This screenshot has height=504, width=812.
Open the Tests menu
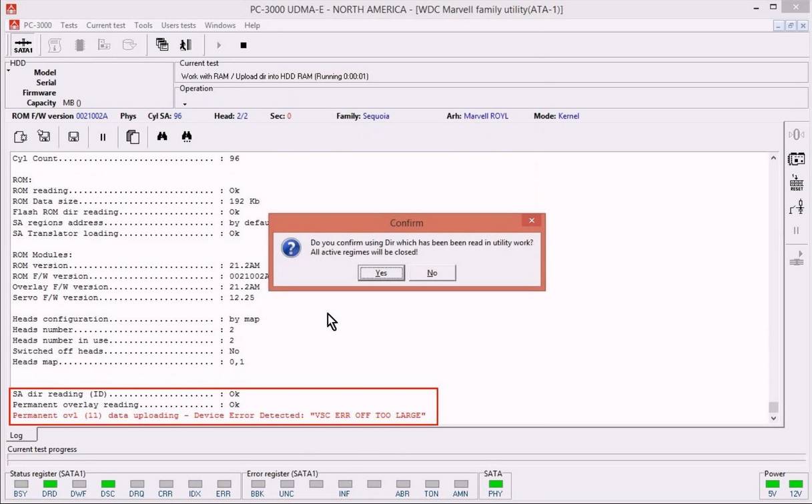point(69,25)
